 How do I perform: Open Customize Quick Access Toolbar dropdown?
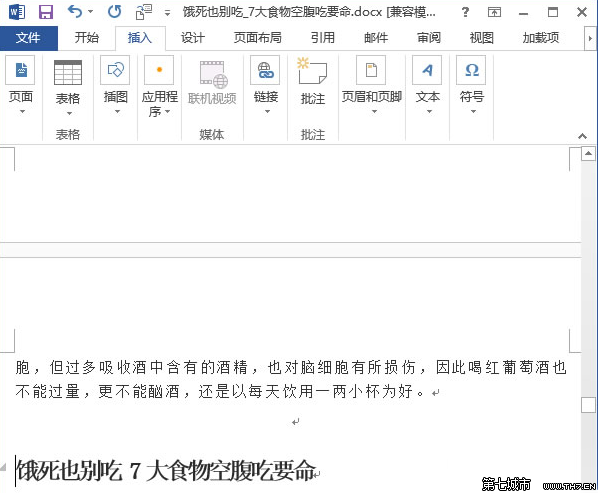coord(167,13)
